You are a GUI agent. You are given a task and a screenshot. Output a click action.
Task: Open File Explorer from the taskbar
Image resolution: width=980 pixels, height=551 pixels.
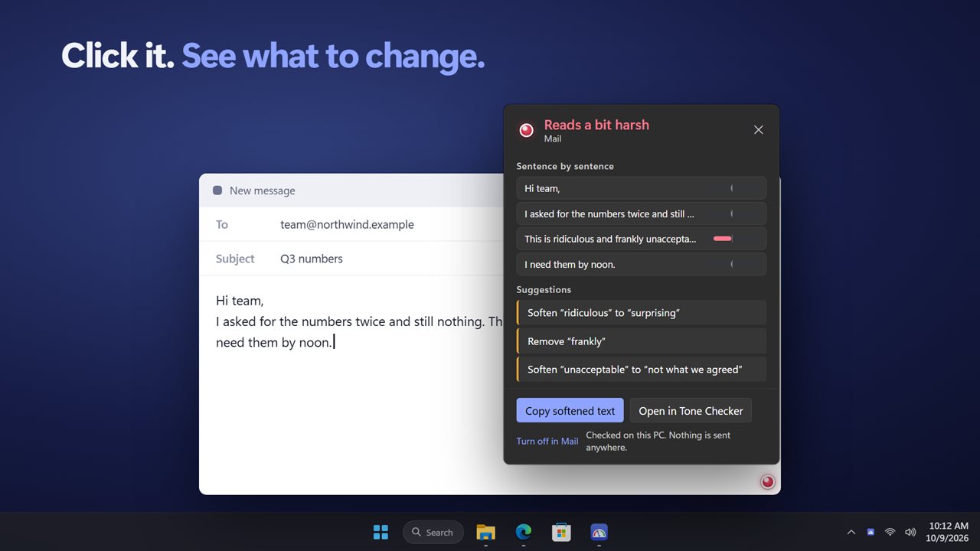(x=485, y=532)
